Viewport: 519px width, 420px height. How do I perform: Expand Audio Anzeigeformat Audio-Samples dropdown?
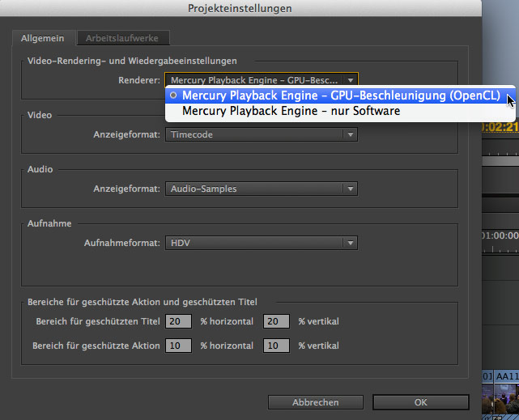tap(261, 189)
